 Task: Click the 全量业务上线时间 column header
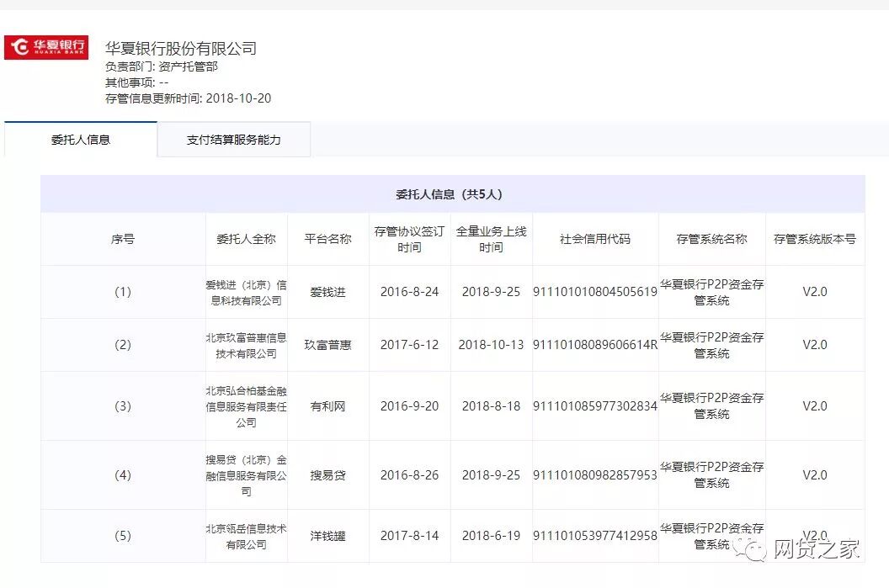click(x=491, y=239)
